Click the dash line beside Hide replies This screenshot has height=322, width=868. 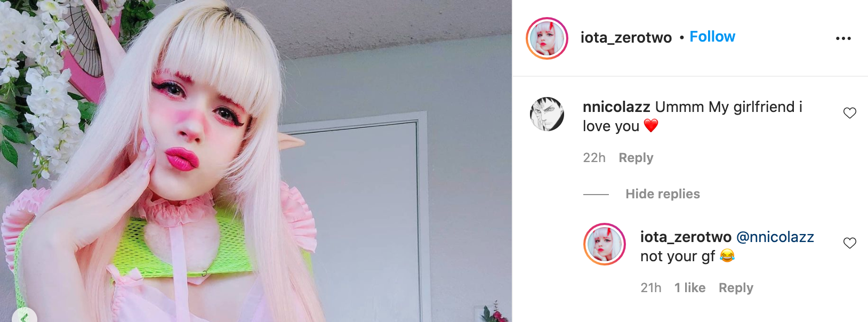coord(596,194)
